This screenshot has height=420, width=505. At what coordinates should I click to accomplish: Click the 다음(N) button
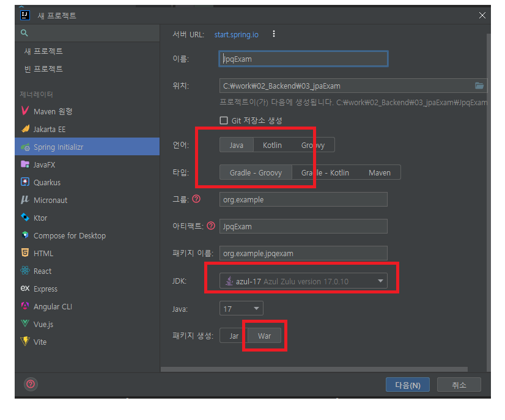tap(407, 385)
